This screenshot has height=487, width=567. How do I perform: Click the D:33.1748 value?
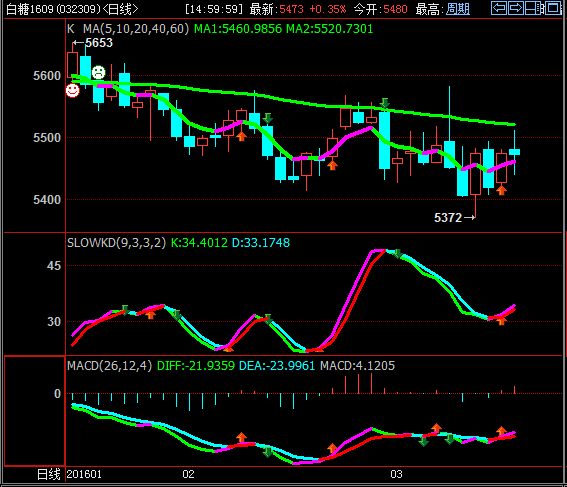pyautogui.click(x=261, y=243)
